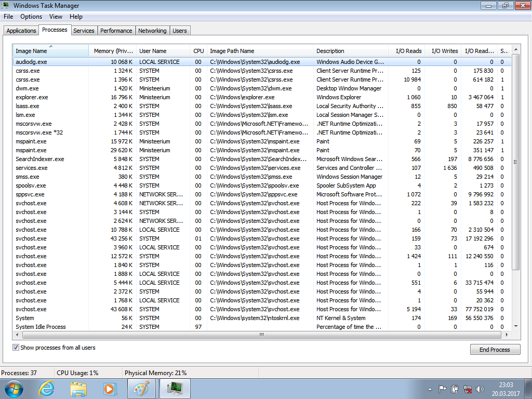Open Internet Explorer from taskbar
The height and width of the screenshot is (399, 532).
coord(46,389)
